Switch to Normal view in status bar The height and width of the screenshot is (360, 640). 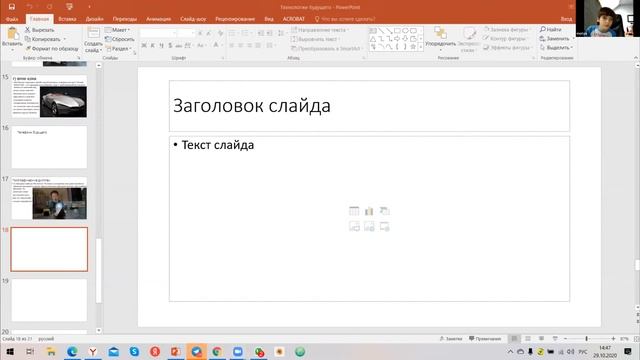[514, 339]
